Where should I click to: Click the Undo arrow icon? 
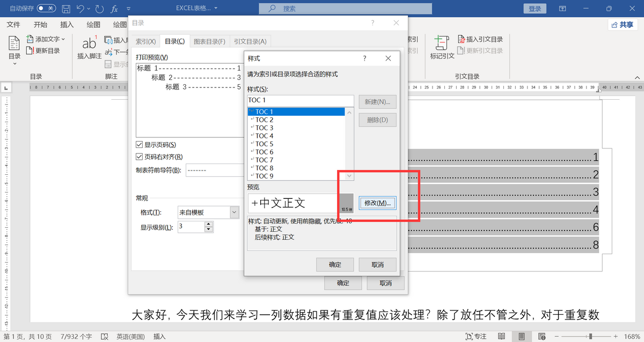[80, 9]
